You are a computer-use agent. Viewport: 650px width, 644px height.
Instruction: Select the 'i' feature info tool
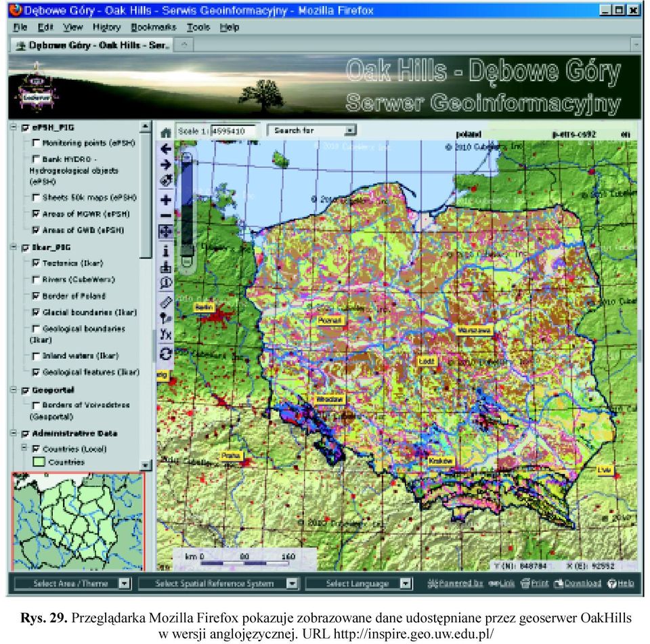pyautogui.click(x=166, y=251)
